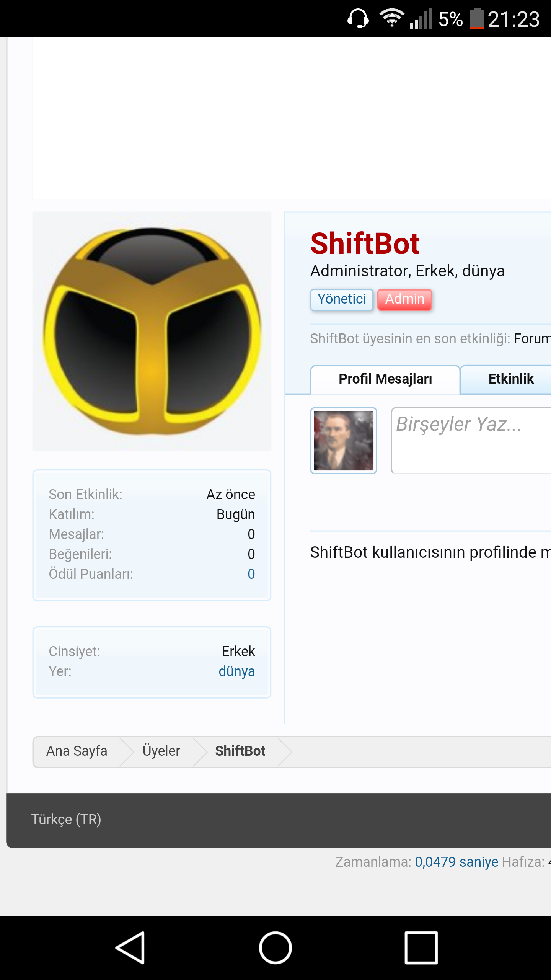Tap the headset icon in status bar

click(358, 18)
